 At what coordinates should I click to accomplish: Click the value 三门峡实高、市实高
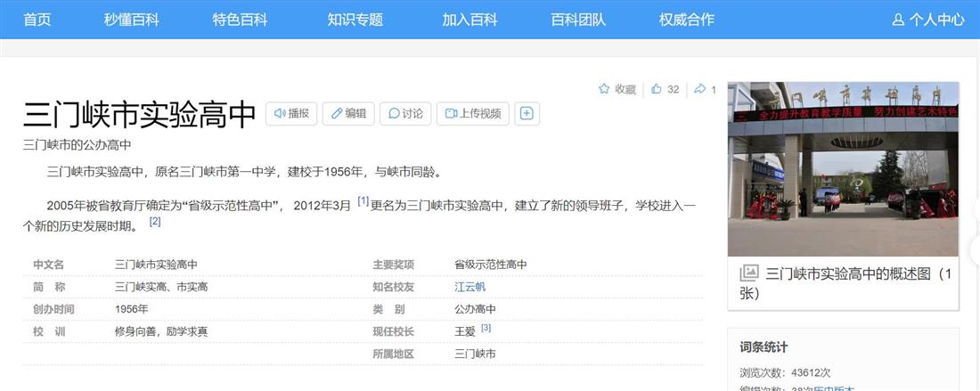[x=161, y=288]
